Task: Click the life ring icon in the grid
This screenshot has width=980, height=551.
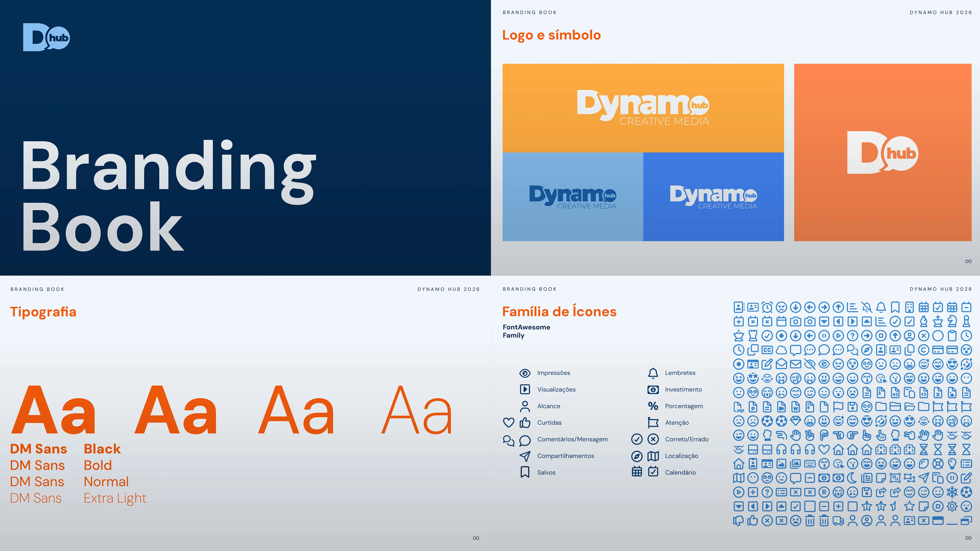Action: coord(938,464)
